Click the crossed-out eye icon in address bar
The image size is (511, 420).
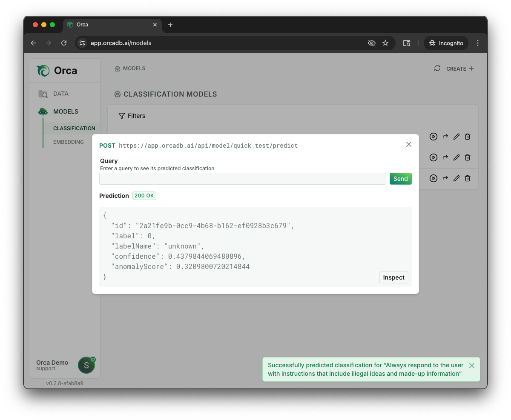pyautogui.click(x=372, y=43)
